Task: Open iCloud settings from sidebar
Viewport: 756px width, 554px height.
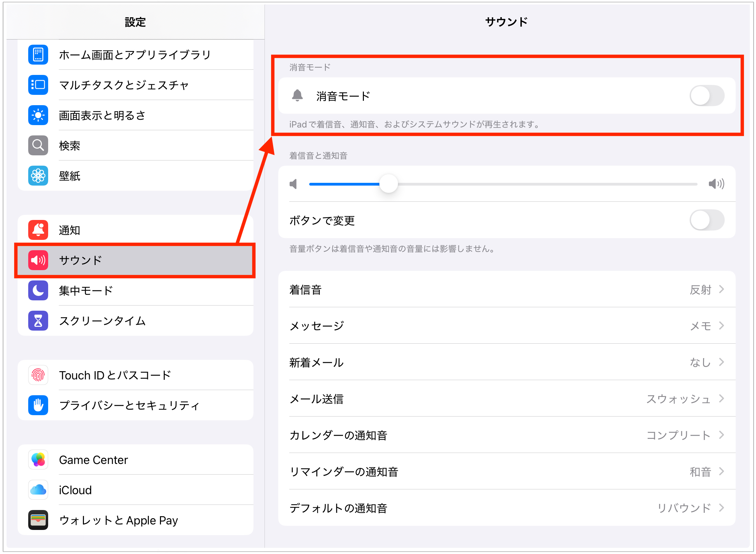Action: 75,490
